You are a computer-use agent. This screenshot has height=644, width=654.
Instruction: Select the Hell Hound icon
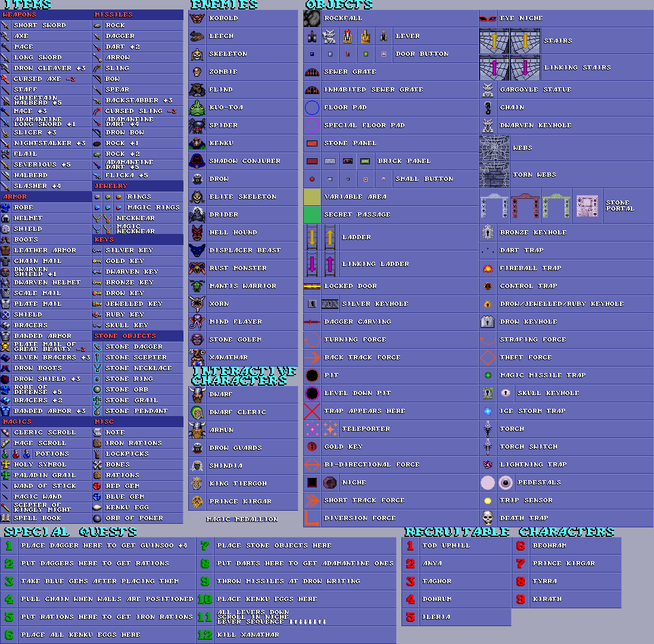coord(197,233)
